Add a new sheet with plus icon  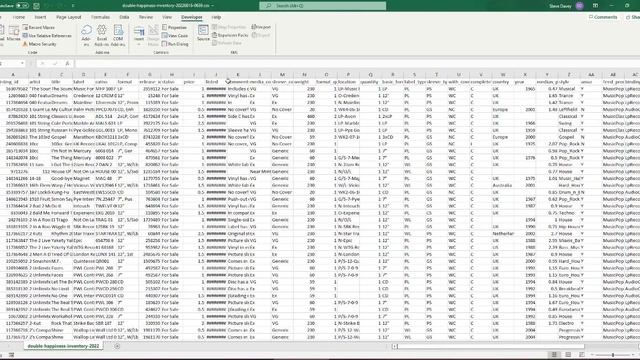[117, 346]
